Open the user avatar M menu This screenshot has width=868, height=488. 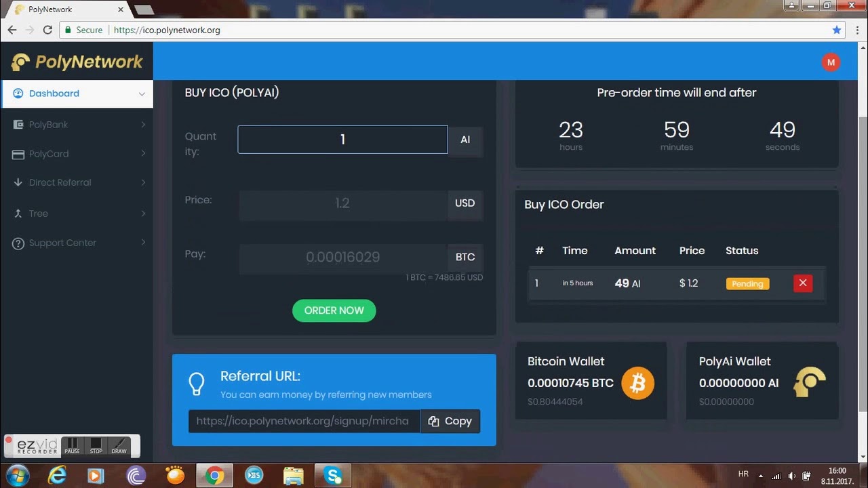point(831,62)
